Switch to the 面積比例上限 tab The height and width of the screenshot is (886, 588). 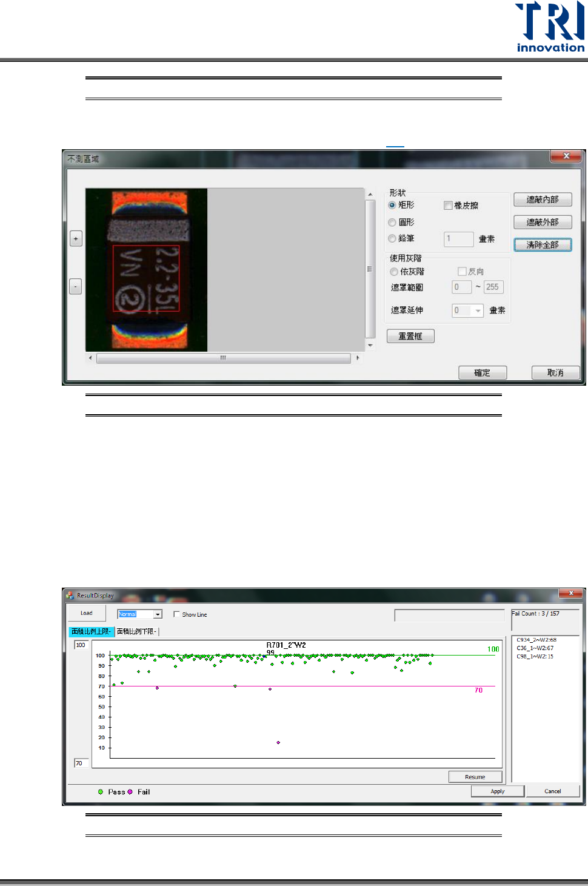92,631
